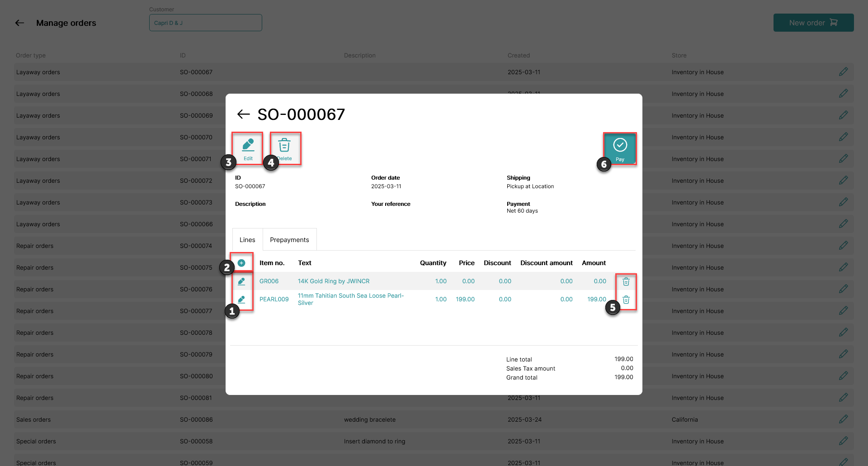Click the Grand total label

click(x=522, y=378)
